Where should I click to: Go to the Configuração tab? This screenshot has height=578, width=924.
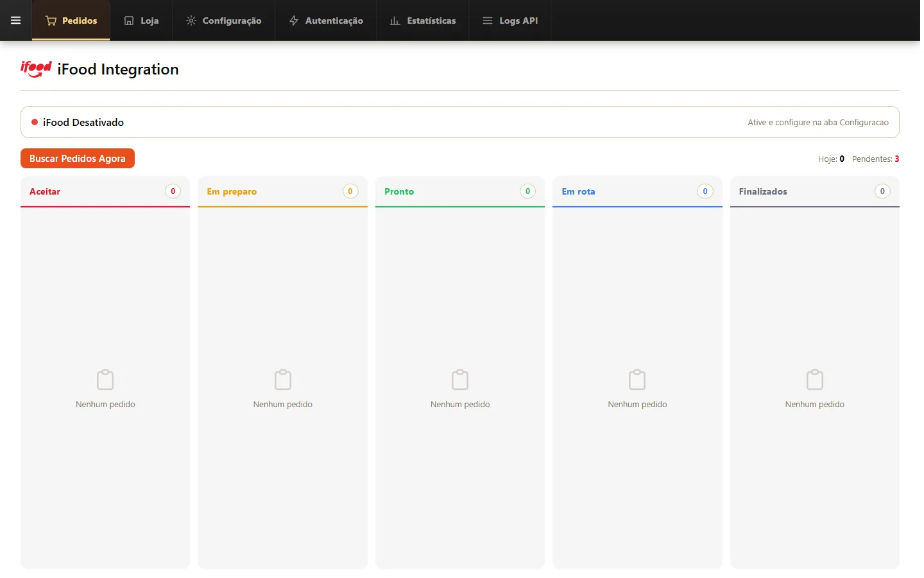coord(223,21)
